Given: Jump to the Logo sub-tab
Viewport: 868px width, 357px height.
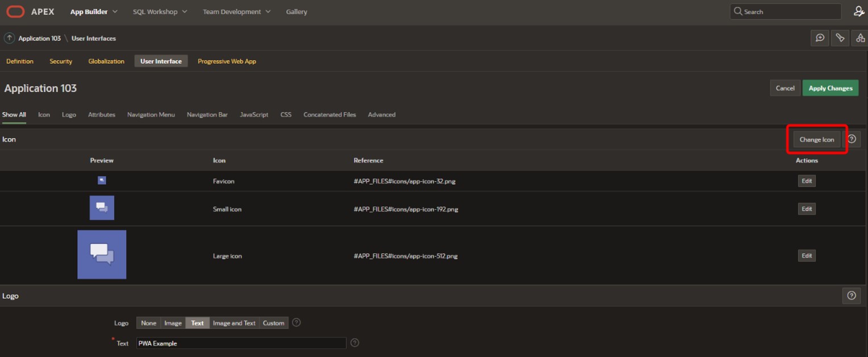Looking at the screenshot, I should (x=69, y=114).
